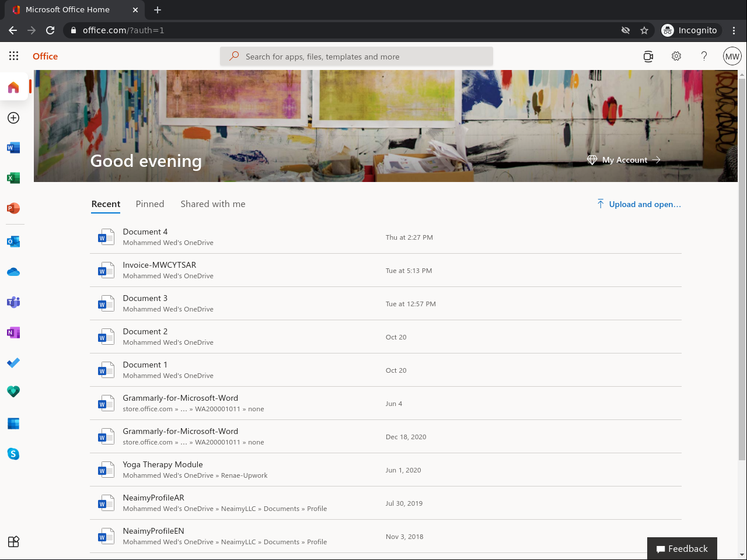
Task: Launch Teams from the sidebar
Action: point(13,302)
